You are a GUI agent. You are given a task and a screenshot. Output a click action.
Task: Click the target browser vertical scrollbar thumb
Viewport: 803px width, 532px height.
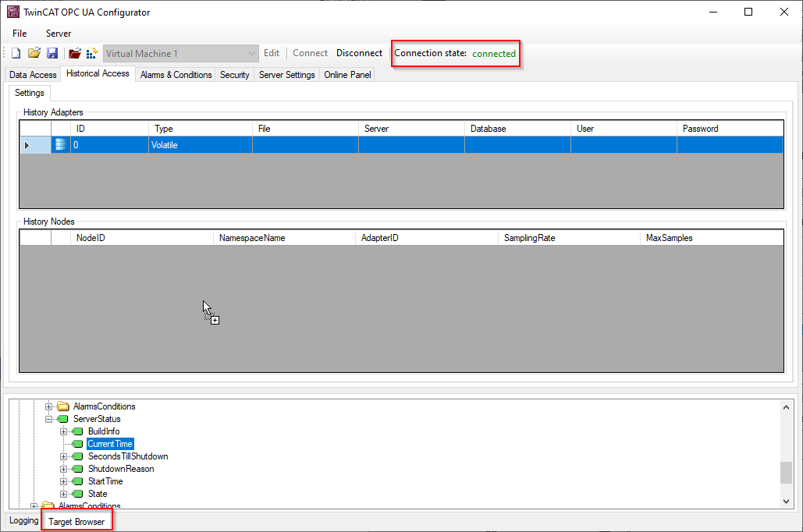pyautogui.click(x=786, y=473)
